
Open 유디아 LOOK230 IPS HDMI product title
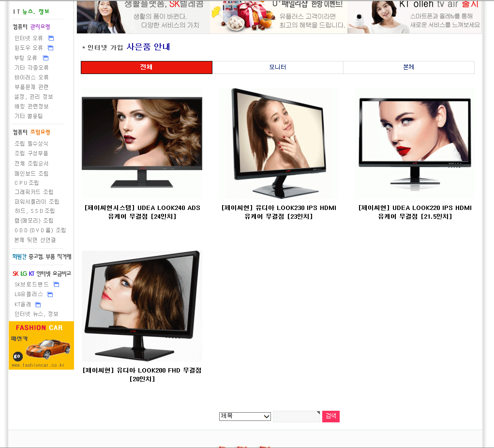(279, 212)
